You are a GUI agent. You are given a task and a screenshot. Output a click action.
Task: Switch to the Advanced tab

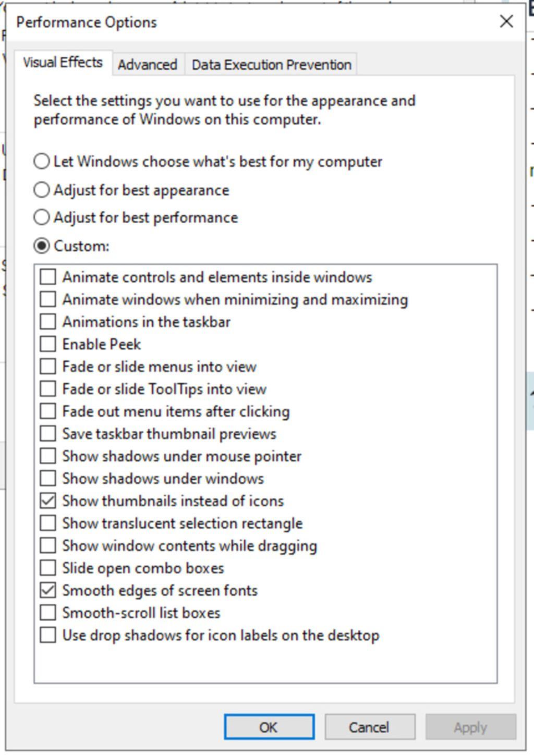point(148,65)
